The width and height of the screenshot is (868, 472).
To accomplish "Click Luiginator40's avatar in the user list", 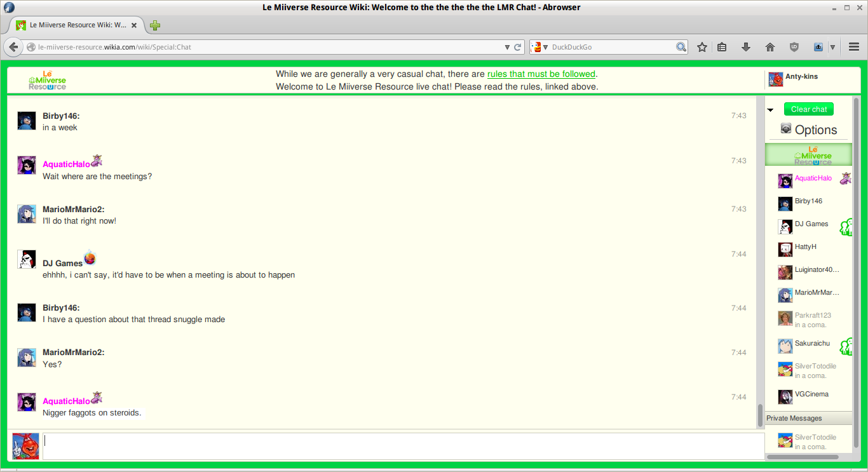I will [785, 273].
